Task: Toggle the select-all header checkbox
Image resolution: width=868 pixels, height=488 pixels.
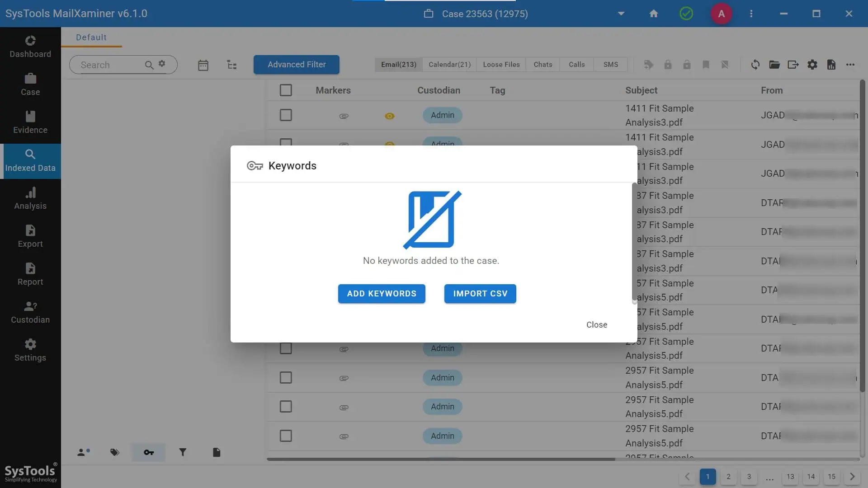Action: [286, 90]
